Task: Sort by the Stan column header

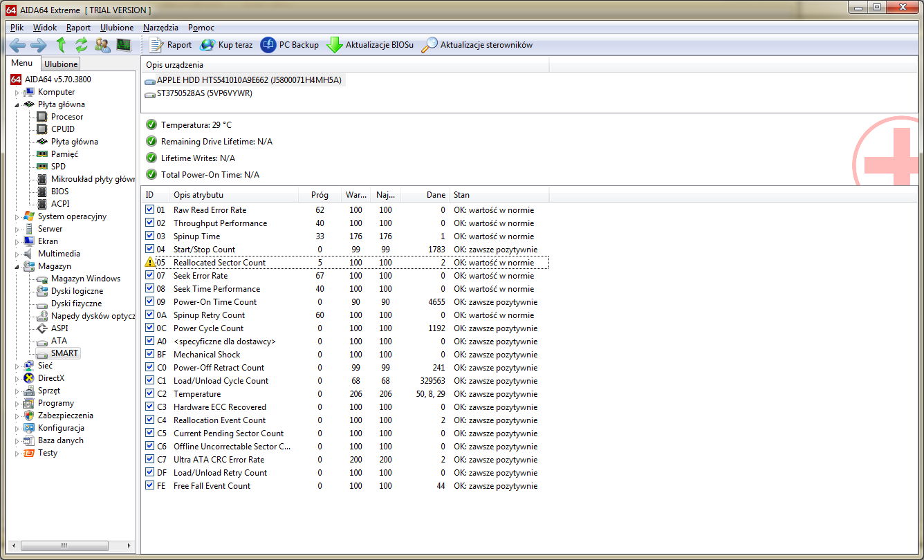Action: [499, 195]
